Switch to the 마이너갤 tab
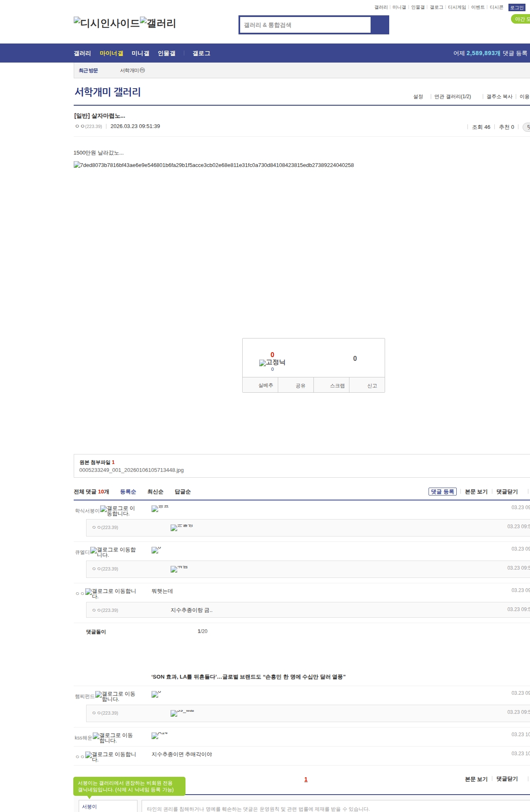The width and height of the screenshot is (530, 812). 111,53
